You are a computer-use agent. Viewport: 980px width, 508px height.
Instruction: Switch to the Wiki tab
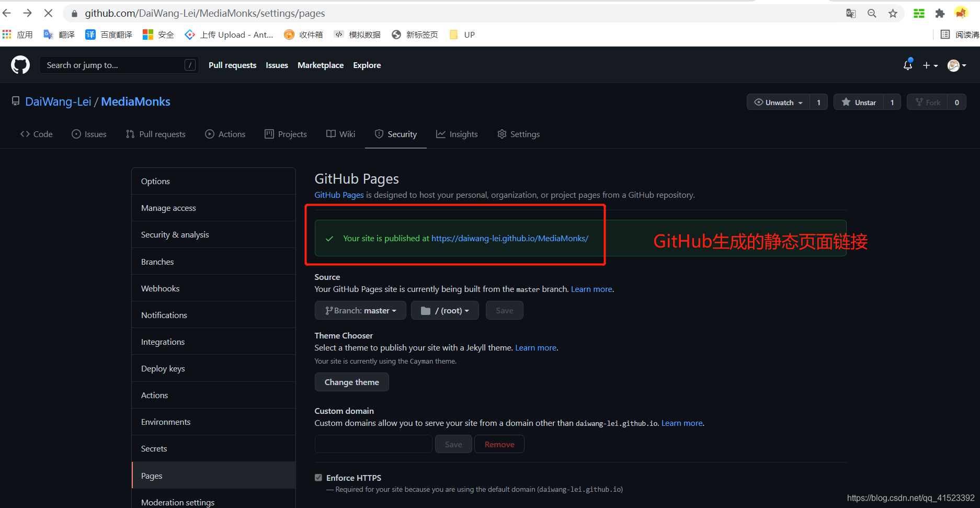click(341, 134)
